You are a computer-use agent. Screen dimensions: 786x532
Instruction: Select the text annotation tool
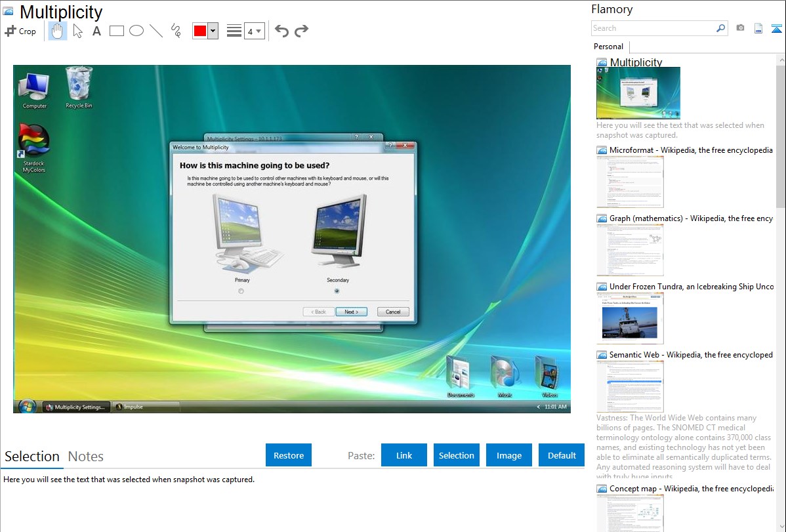(x=96, y=31)
